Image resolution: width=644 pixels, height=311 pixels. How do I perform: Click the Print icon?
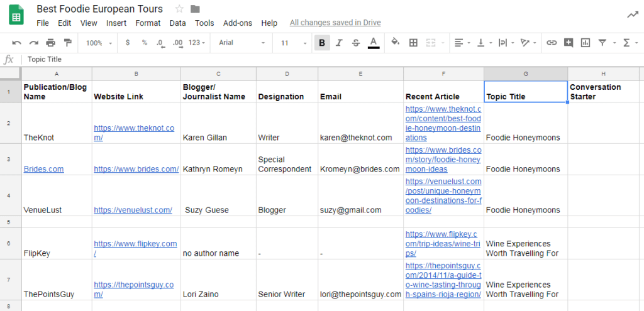50,43
